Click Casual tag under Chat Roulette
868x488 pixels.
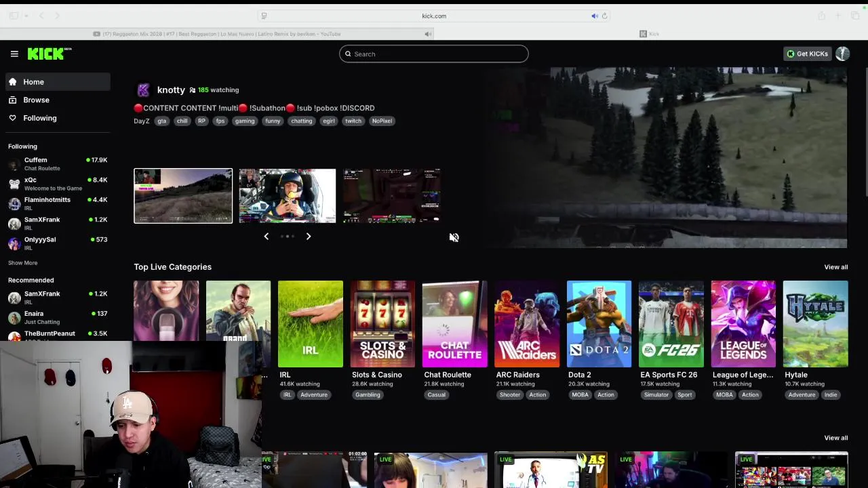pyautogui.click(x=437, y=395)
